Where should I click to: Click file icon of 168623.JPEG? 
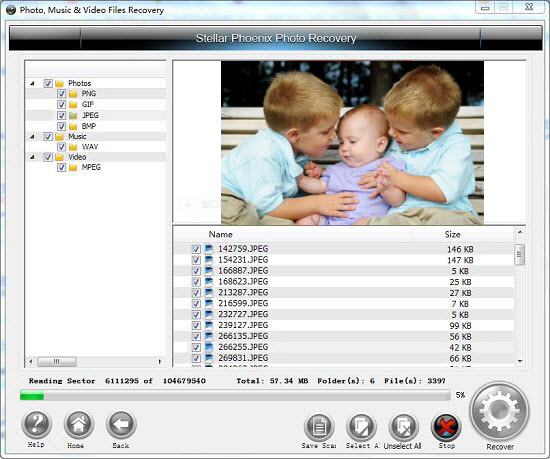(x=209, y=282)
